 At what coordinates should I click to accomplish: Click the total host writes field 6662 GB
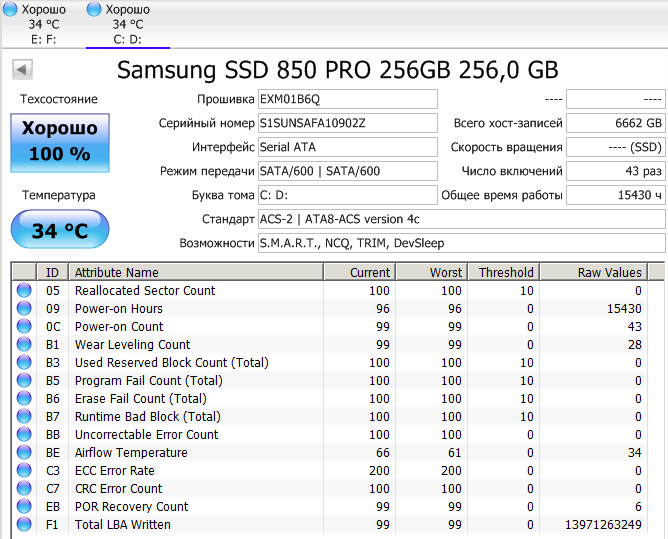pyautogui.click(x=616, y=123)
